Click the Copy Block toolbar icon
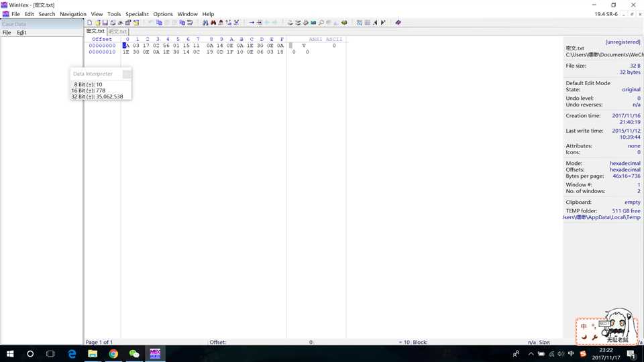The width and height of the screenshot is (644, 362). (x=159, y=23)
